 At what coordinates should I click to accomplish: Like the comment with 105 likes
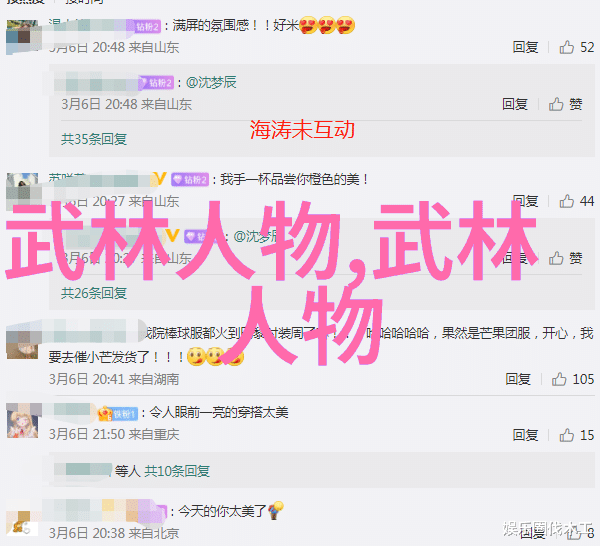(x=559, y=379)
